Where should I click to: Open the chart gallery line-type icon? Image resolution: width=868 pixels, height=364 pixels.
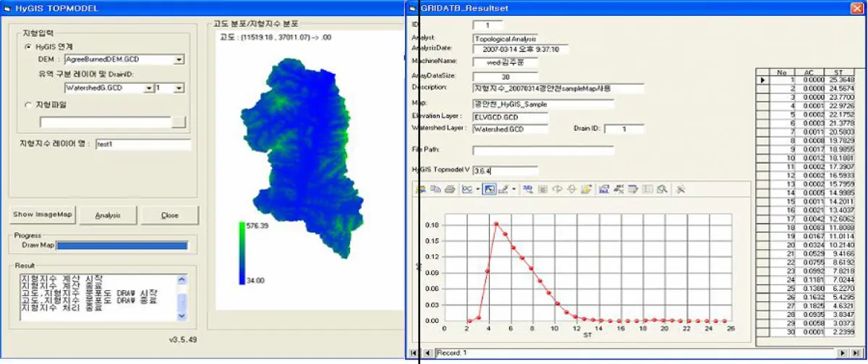tap(467, 190)
